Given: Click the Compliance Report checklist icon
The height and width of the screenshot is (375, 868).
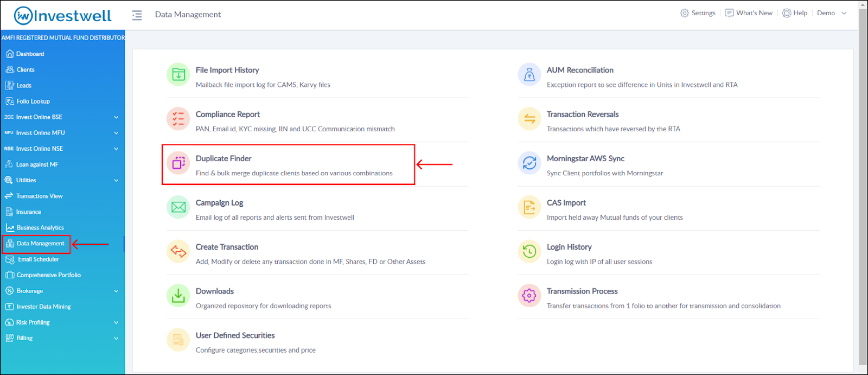Looking at the screenshot, I should click(x=178, y=119).
